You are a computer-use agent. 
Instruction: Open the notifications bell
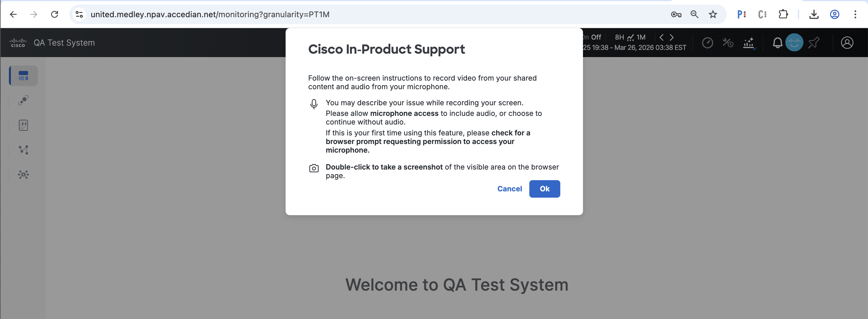777,43
